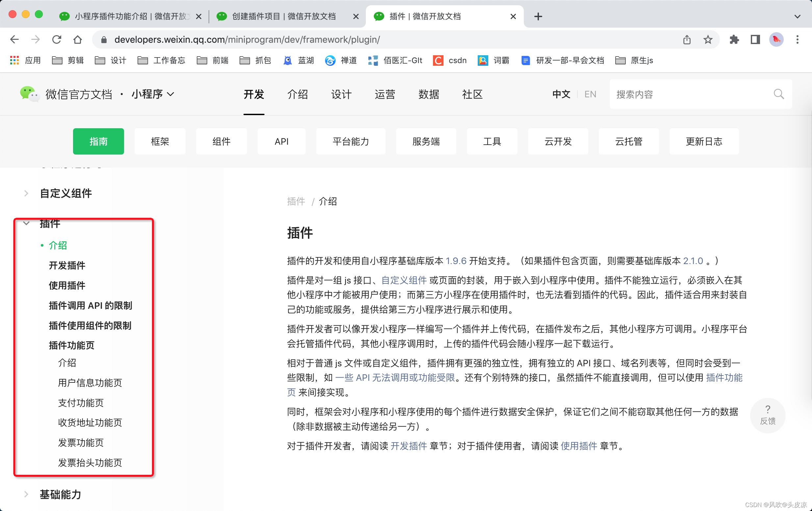The width and height of the screenshot is (812, 511).
Task: Open the 设计 bookmark folder
Action: coord(111,60)
